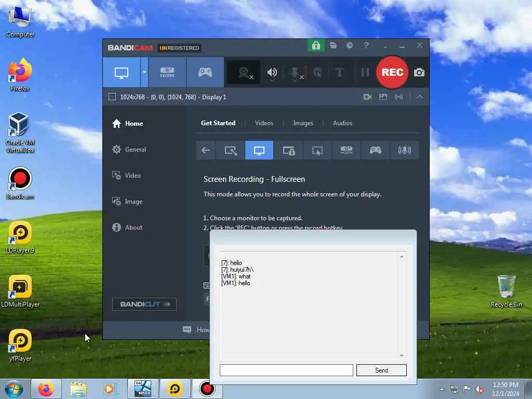Select the Recycle Bin desktop icon
532x399 pixels.
pyautogui.click(x=506, y=291)
